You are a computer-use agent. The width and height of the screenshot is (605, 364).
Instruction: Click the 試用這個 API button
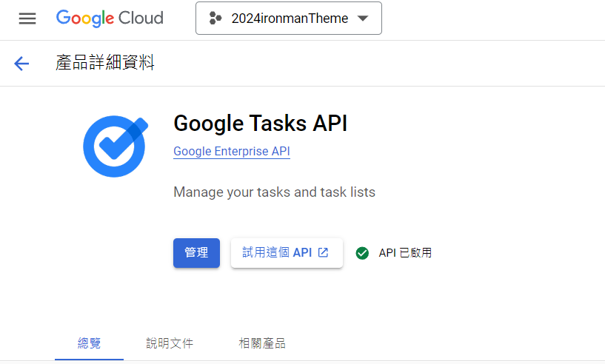point(287,253)
